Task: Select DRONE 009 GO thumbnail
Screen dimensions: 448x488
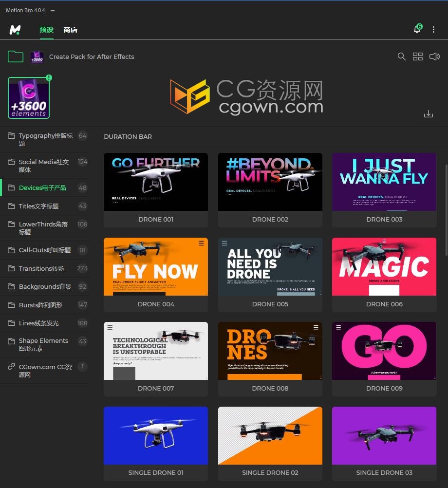Action: click(x=384, y=351)
